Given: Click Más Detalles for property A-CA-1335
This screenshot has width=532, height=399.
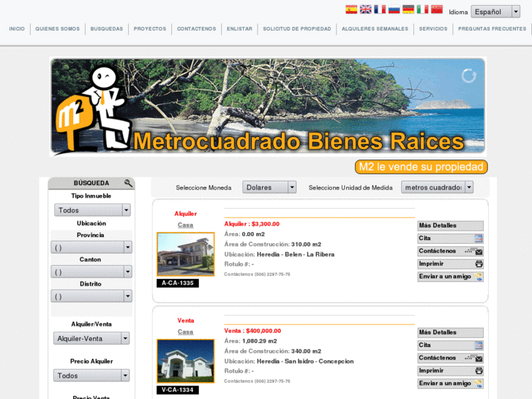Looking at the screenshot, I should tap(451, 225).
